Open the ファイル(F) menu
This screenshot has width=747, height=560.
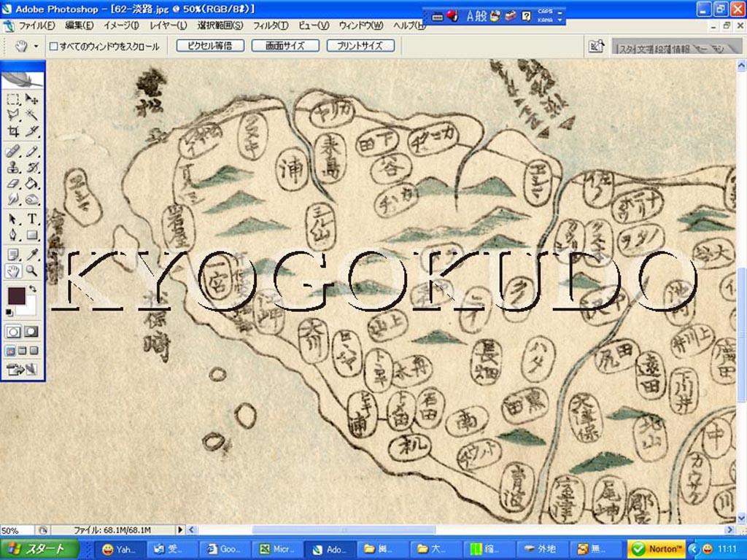coord(36,26)
